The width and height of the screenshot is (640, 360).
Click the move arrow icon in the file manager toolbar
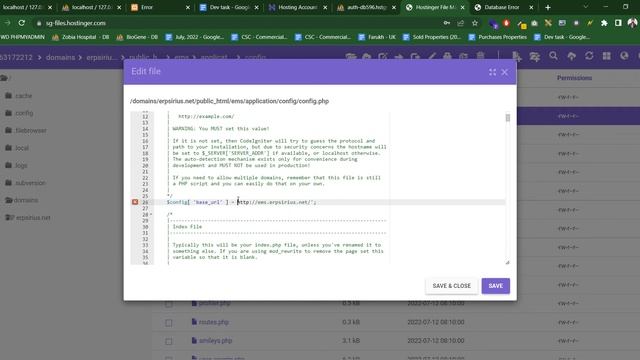pos(399,56)
